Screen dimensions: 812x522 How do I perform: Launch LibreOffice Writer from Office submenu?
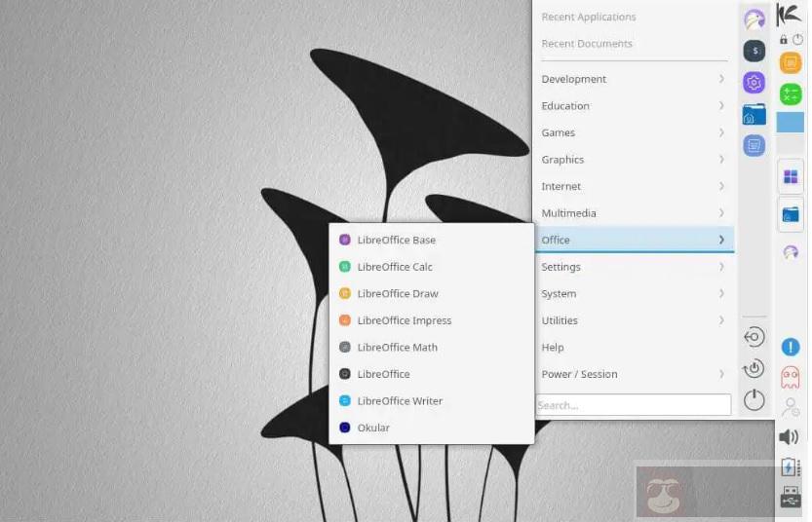[x=432, y=401]
